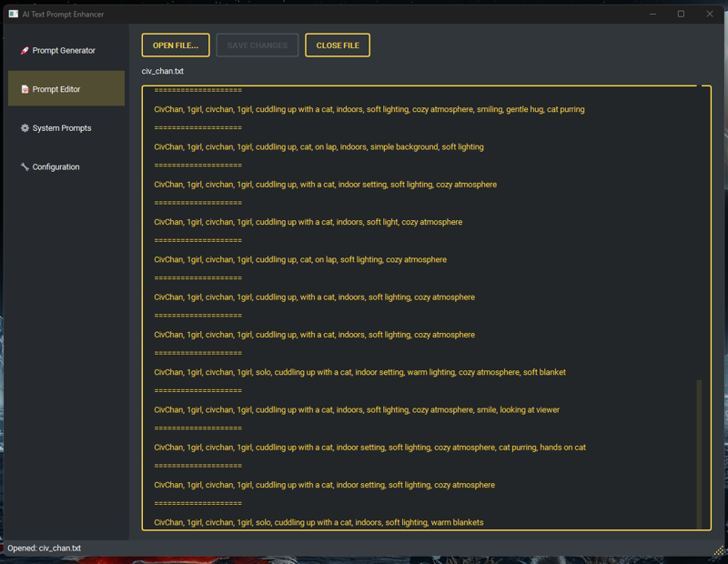The width and height of the screenshot is (728, 564).
Task: Click the editor's vertical scrollbar thumb
Action: [x=699, y=454]
